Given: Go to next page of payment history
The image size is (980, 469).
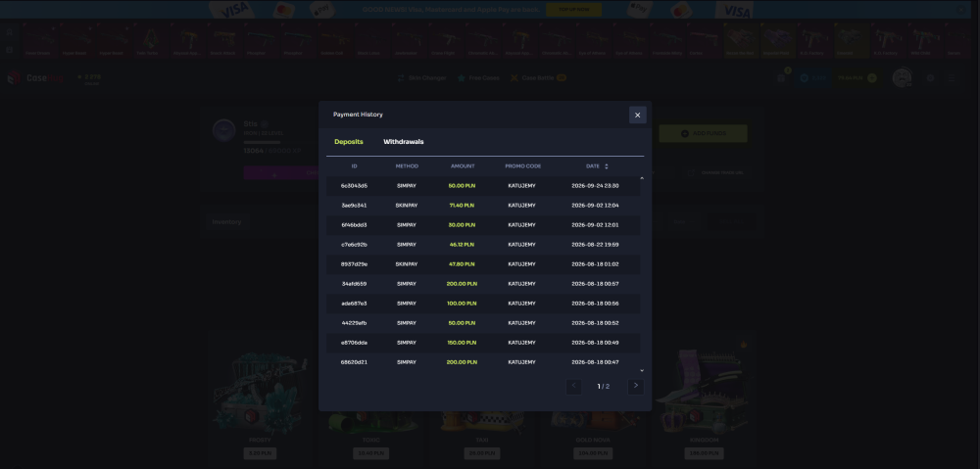Looking at the screenshot, I should (x=636, y=386).
